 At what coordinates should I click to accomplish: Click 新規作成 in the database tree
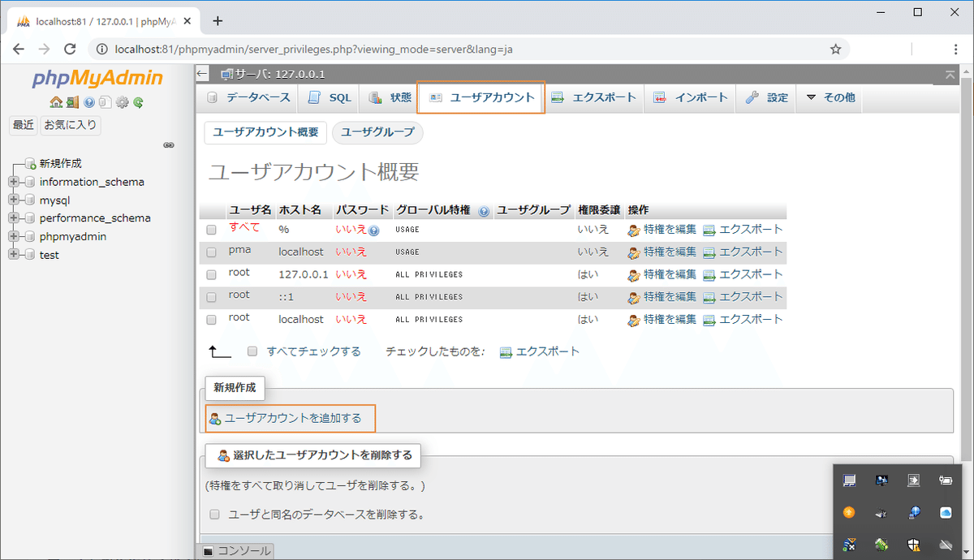(x=60, y=163)
